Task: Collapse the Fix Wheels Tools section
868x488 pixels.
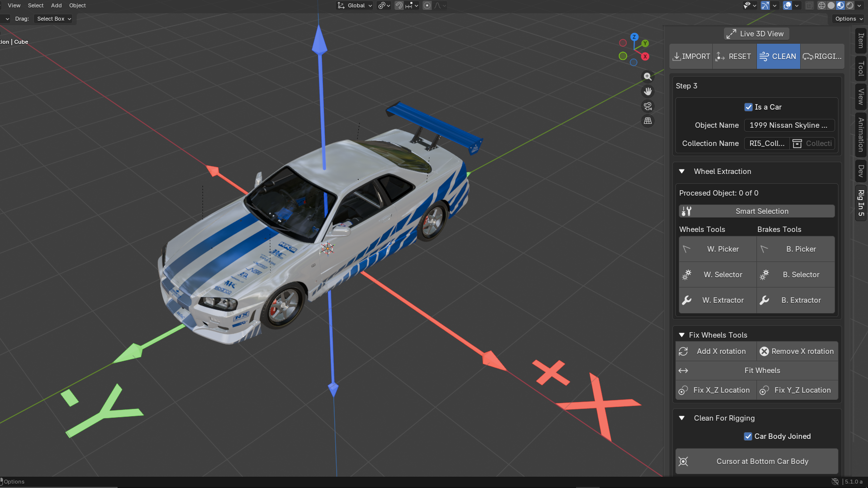Action: pos(682,335)
